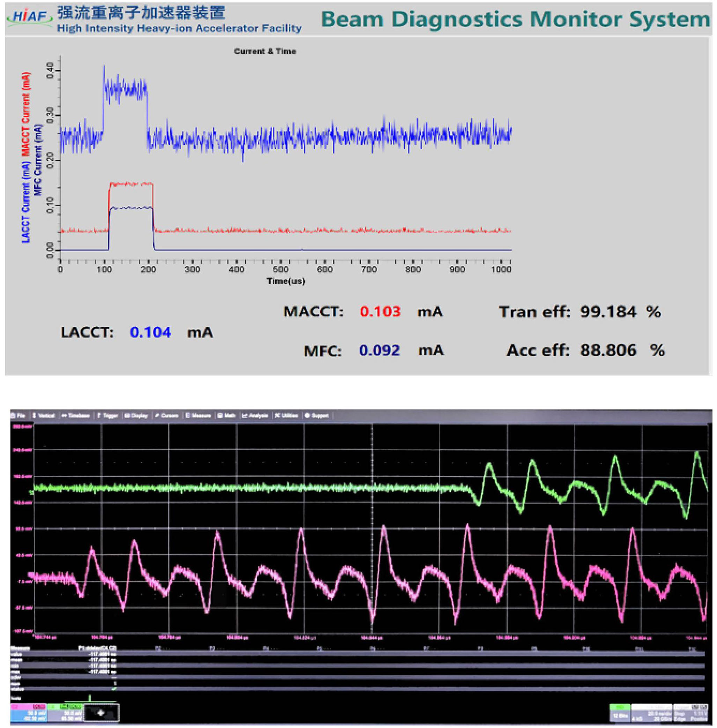The width and height of the screenshot is (717, 728).
Task: Click the Acc eff value 88.806
Action: coord(608,350)
